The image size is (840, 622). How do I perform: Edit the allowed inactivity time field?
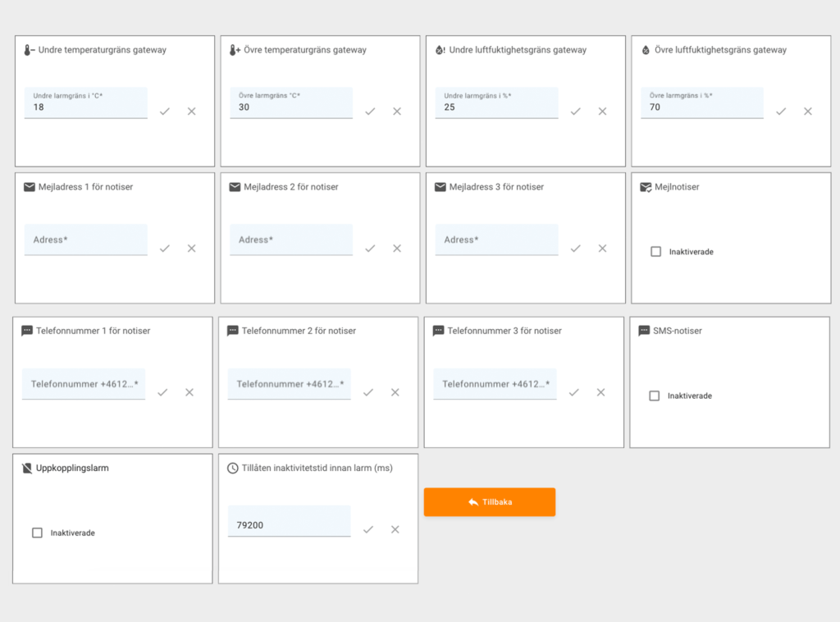(289, 524)
